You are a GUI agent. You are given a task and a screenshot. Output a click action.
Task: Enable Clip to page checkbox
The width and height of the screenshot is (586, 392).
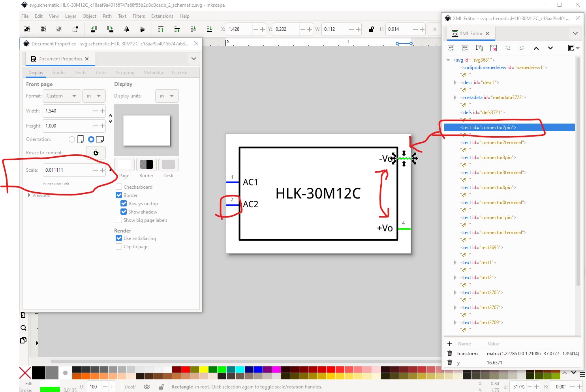point(119,247)
